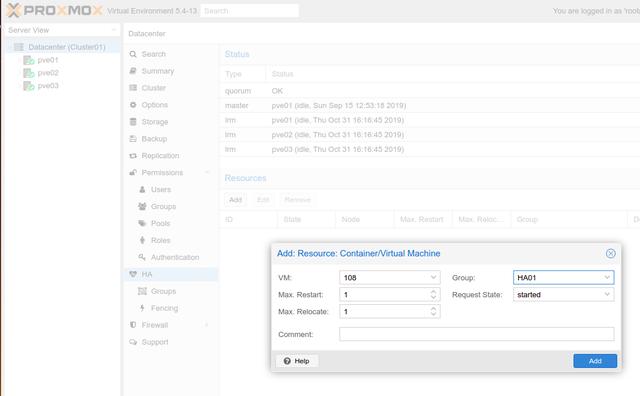Open the Support menu item
Image resolution: width=640 pixels, height=396 pixels.
[x=171, y=342]
